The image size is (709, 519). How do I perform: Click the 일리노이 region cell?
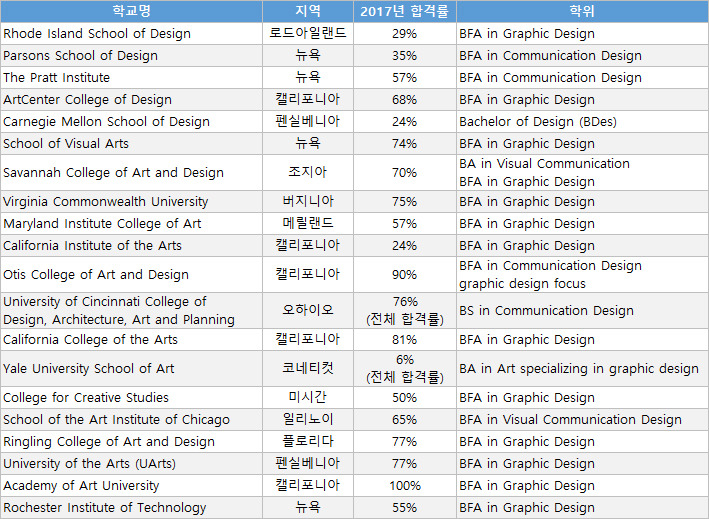(307, 420)
